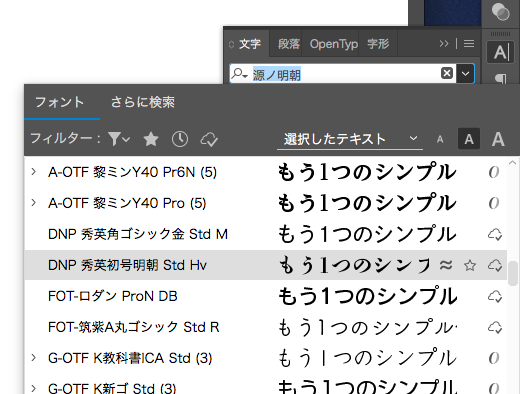
Task: Open the overlapping circles panel icon
Action: 500,12
